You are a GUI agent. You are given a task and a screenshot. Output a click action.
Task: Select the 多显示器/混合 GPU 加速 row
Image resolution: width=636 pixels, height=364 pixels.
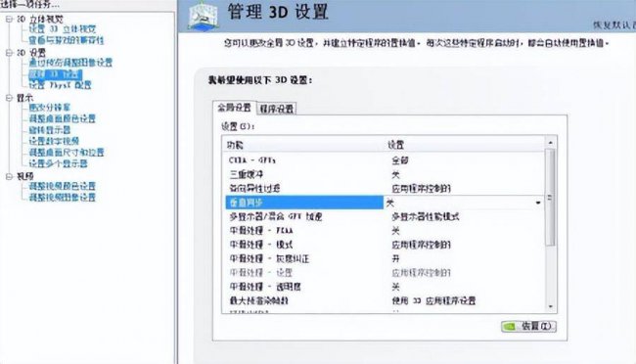pyautogui.click(x=384, y=216)
